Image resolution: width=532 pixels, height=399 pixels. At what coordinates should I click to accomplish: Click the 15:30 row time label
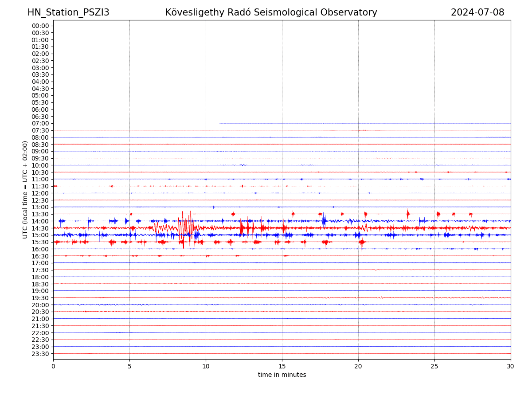click(x=40, y=242)
